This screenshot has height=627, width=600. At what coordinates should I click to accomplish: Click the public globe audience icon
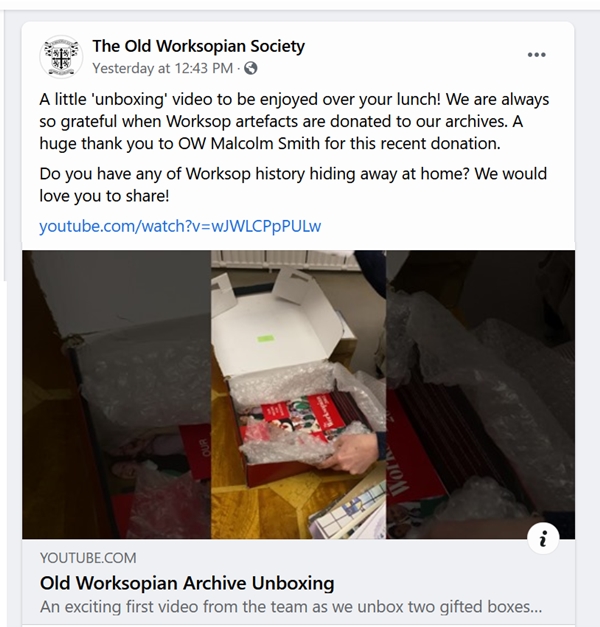251,68
